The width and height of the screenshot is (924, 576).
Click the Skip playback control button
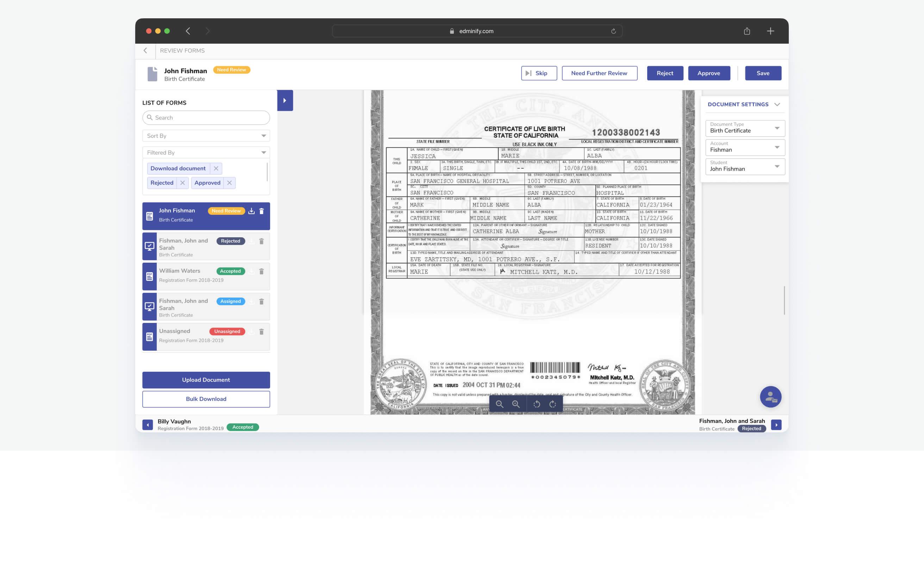(x=538, y=73)
